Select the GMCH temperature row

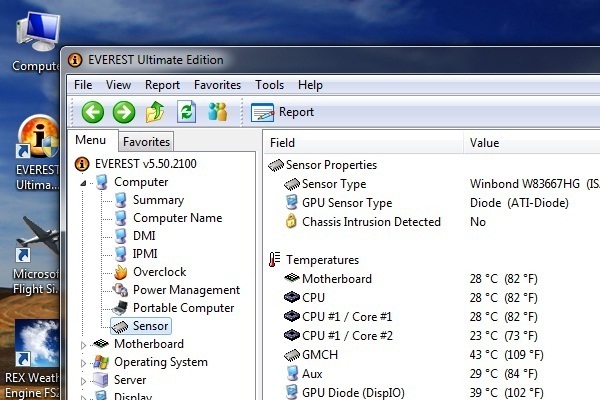click(x=311, y=355)
